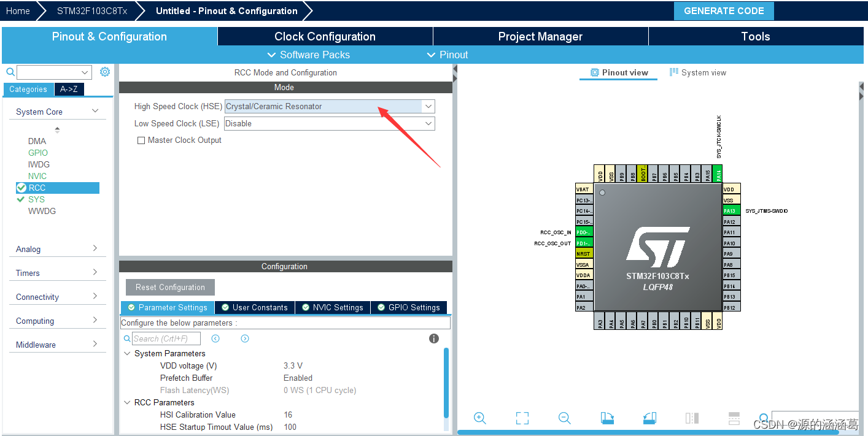Select the Pinout view tab
868x436 pixels.
click(x=619, y=72)
